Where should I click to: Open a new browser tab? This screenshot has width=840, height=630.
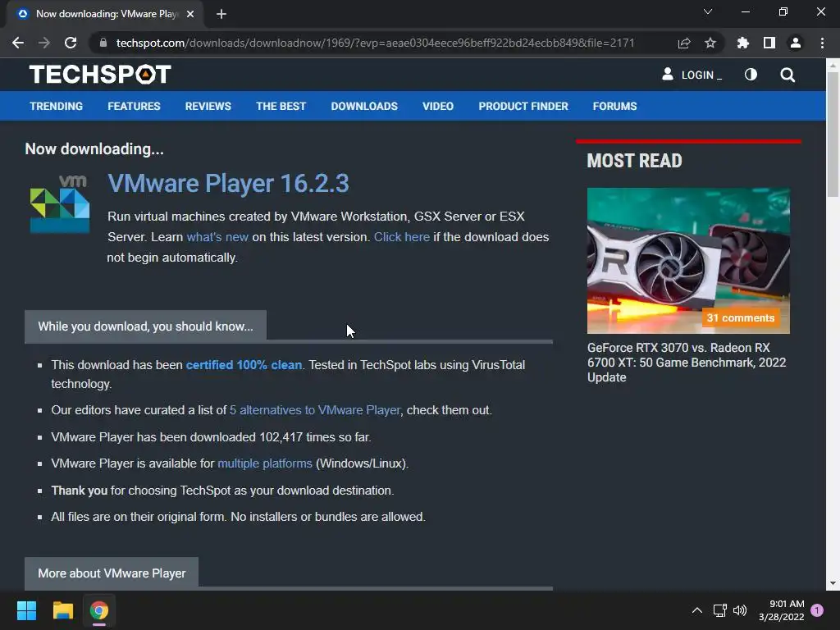point(221,14)
